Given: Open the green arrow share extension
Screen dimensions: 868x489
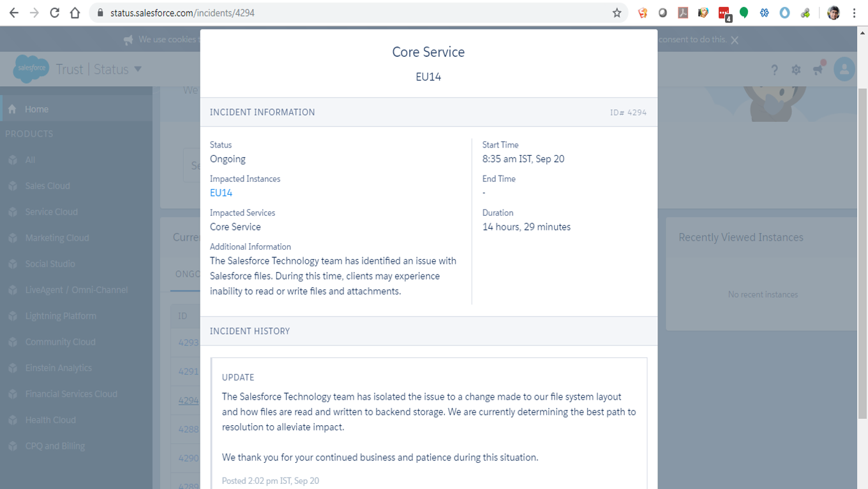Looking at the screenshot, I should [x=805, y=13].
